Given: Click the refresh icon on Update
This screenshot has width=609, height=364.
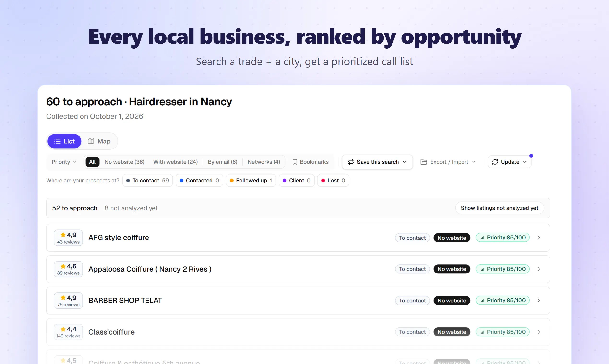Looking at the screenshot, I should tap(495, 162).
